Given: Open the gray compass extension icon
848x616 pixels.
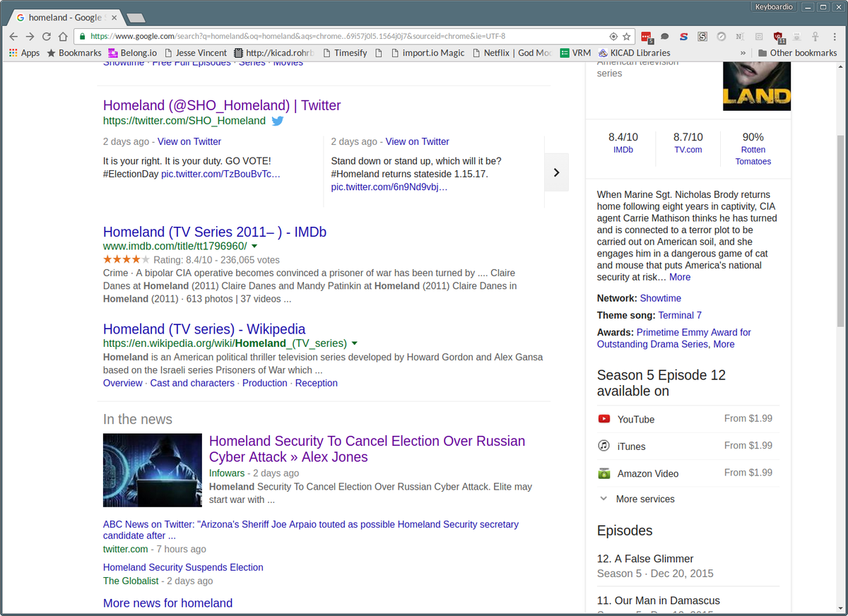Looking at the screenshot, I should point(721,36).
